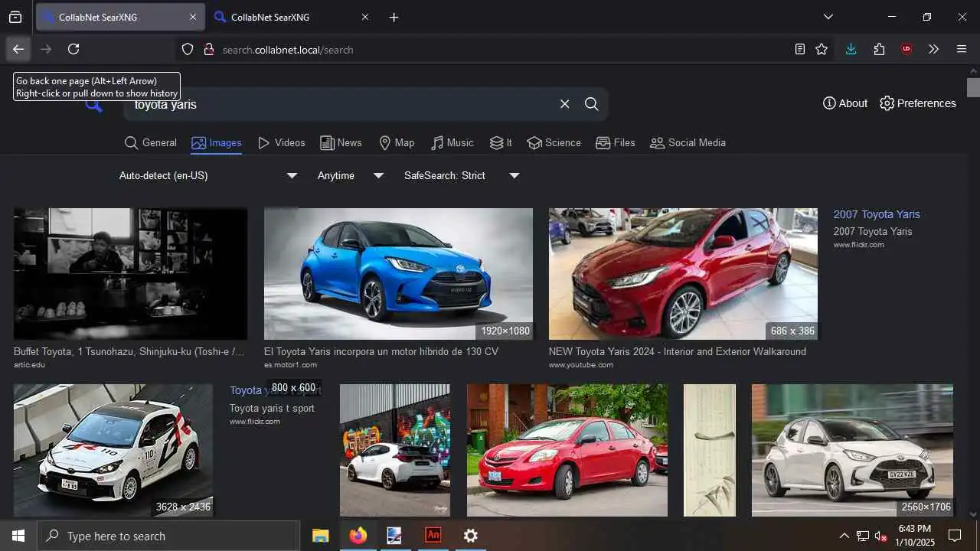Open Preferences page
Viewport: 980px width, 551px height.
coord(918,103)
